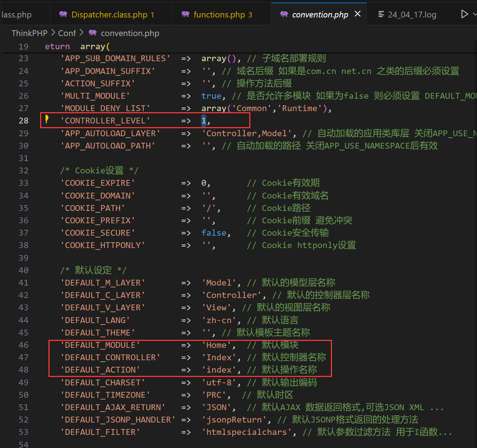The height and width of the screenshot is (448, 477).
Task: Click the 'Controller,Model' value string
Action: click(x=247, y=133)
